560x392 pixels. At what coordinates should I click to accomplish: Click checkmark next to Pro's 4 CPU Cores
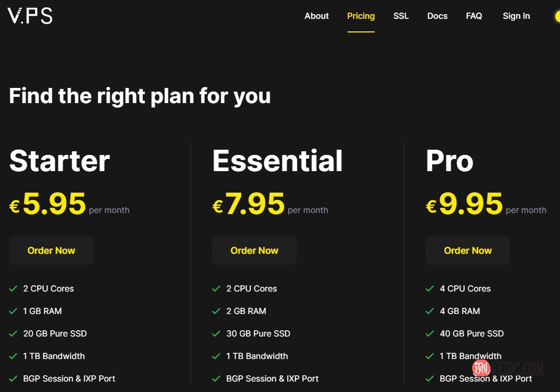430,289
